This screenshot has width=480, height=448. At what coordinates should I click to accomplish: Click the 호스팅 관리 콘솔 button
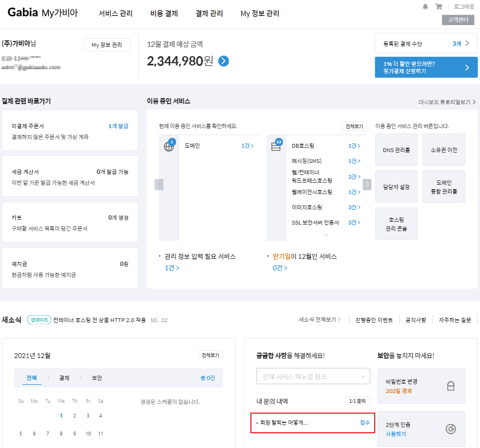(397, 224)
